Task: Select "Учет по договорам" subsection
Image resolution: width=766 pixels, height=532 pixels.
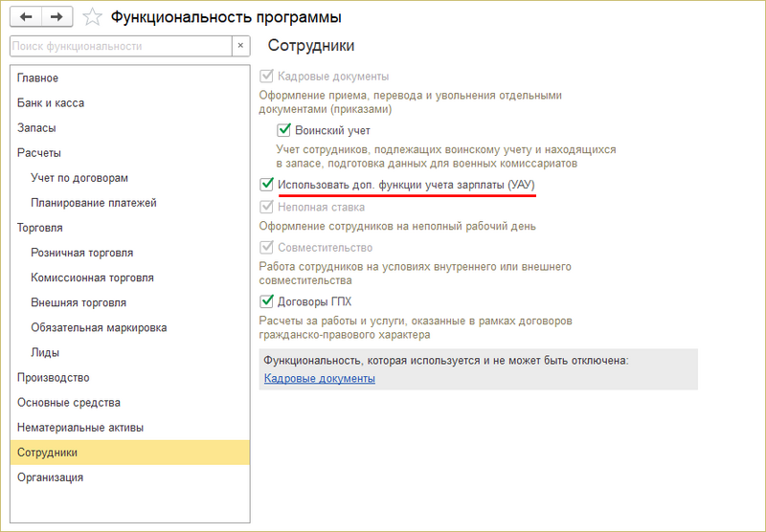Action: (130, 178)
